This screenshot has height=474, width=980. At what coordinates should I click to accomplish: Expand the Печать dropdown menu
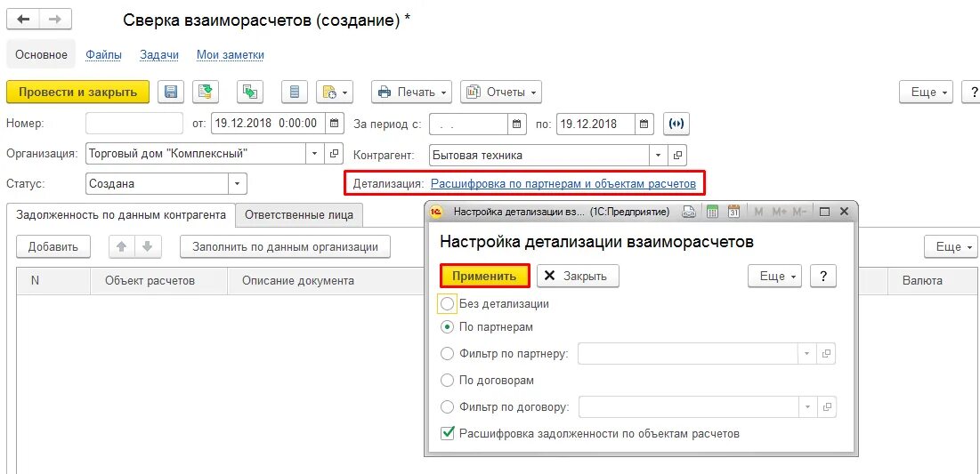412,92
